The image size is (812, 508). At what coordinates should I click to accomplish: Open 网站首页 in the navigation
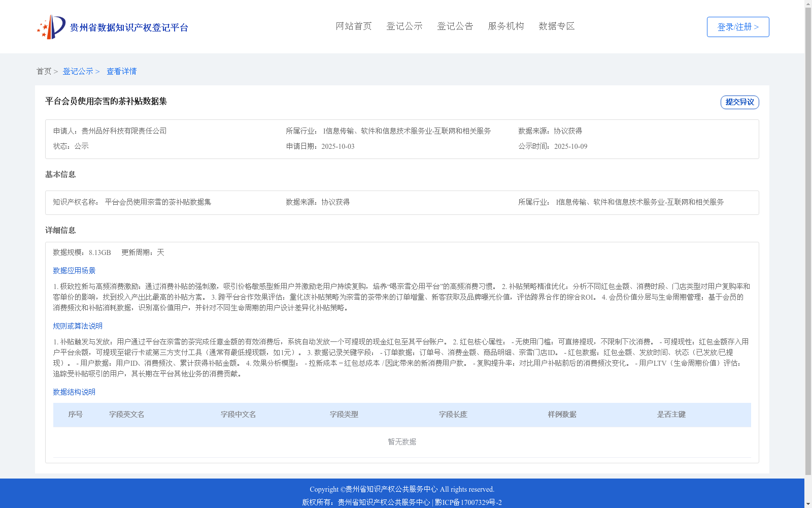pos(354,26)
